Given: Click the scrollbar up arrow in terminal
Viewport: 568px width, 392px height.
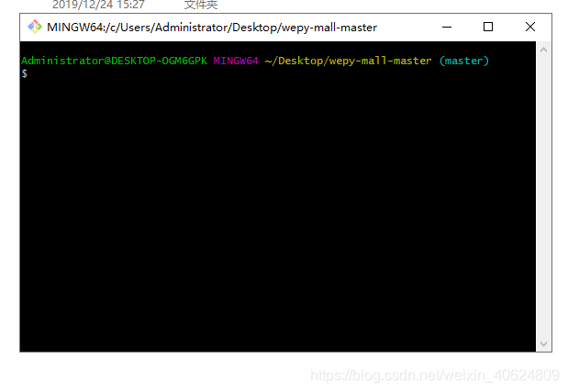Looking at the screenshot, I should [x=543, y=50].
